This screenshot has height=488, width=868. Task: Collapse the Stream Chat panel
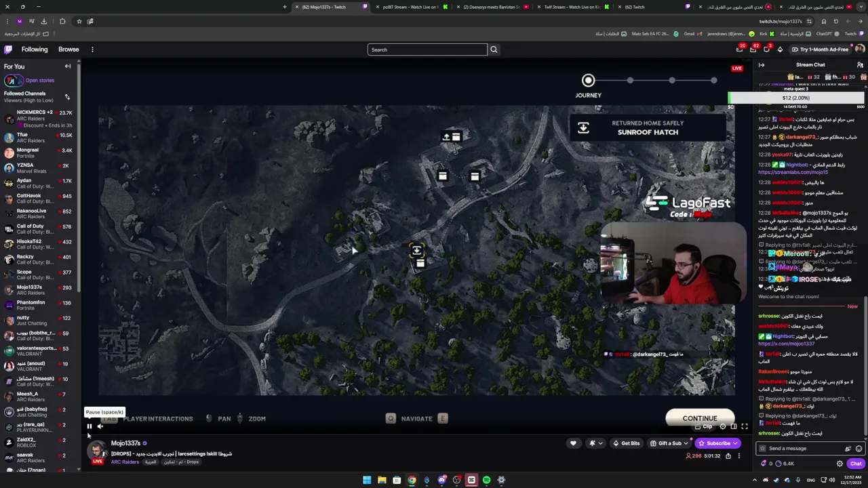click(762, 65)
